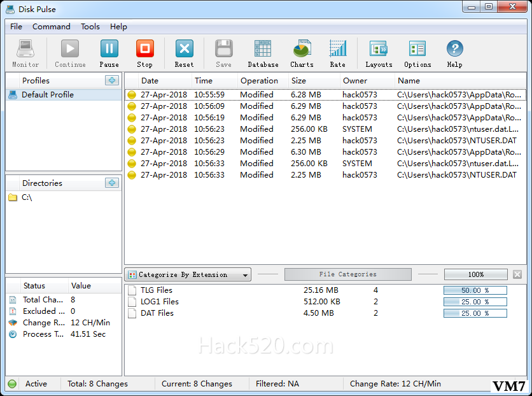Viewport: 532px width, 396px height.
Task: Open the Command menu
Action: coord(52,27)
